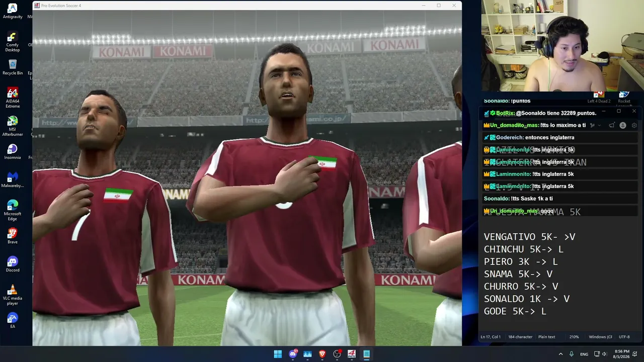Switch to Brave browser in the taskbar
The image size is (644, 362).
coord(323,354)
